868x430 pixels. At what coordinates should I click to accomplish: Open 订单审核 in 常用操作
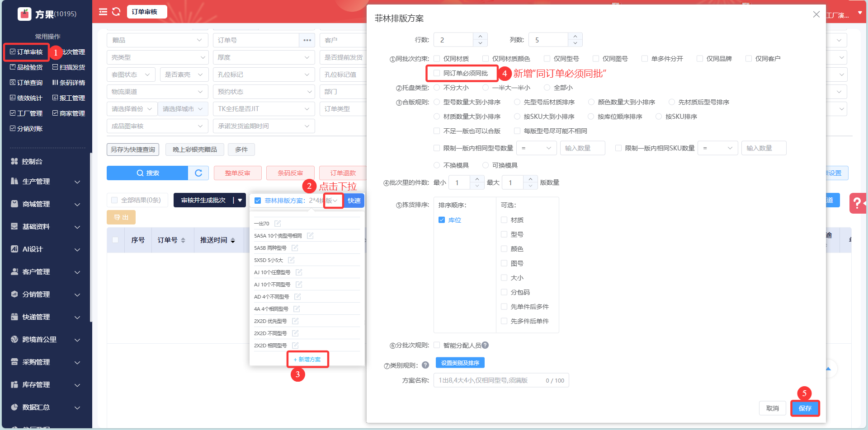tap(26, 52)
